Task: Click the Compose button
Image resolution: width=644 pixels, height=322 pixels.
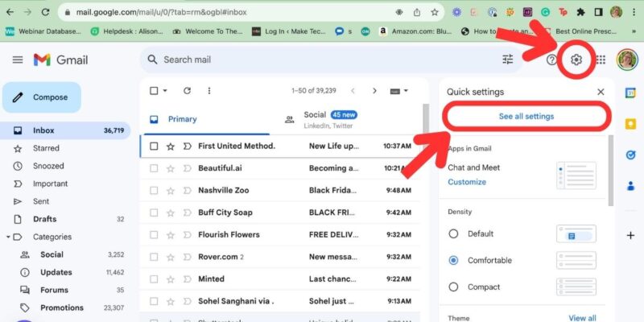Action: [42, 97]
